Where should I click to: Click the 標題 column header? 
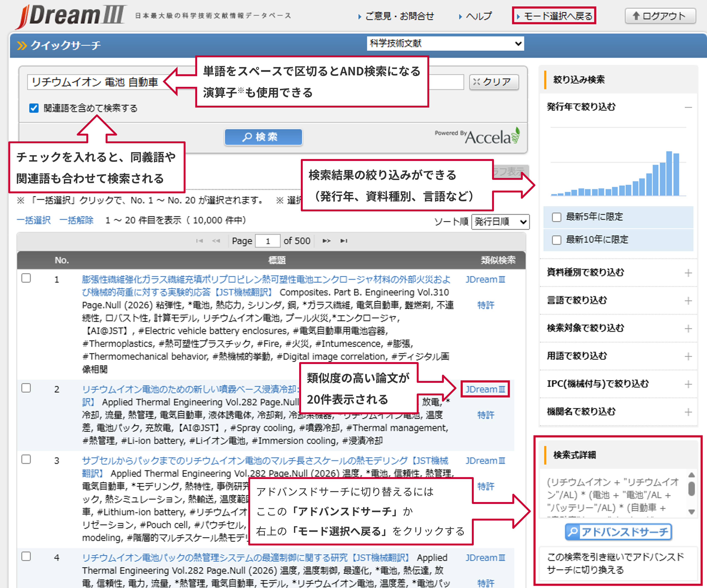[277, 260]
